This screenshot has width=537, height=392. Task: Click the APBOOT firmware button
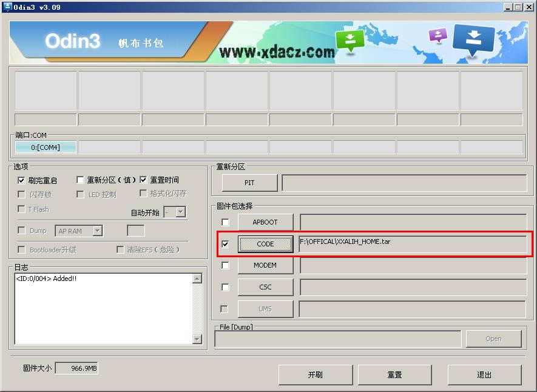coord(265,222)
